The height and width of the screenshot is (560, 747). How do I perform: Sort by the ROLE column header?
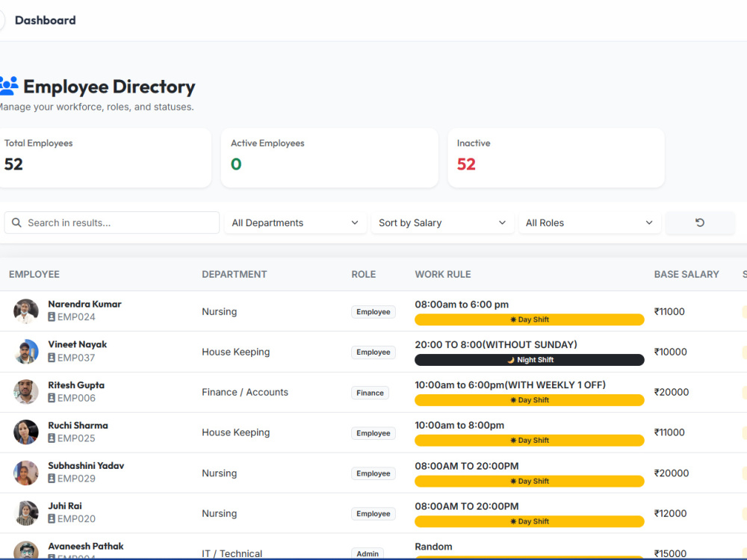pyautogui.click(x=364, y=274)
